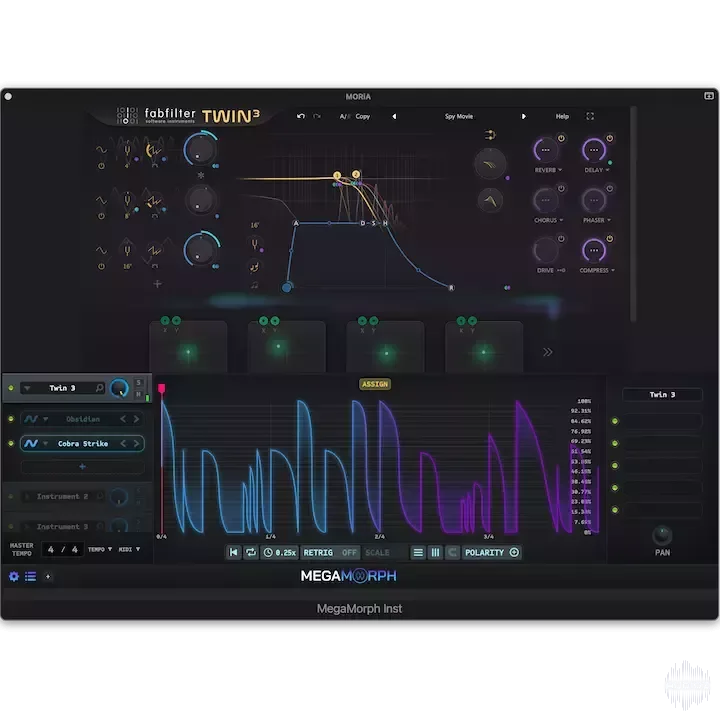Click the undo arrow in Twin 3 header

(301, 116)
